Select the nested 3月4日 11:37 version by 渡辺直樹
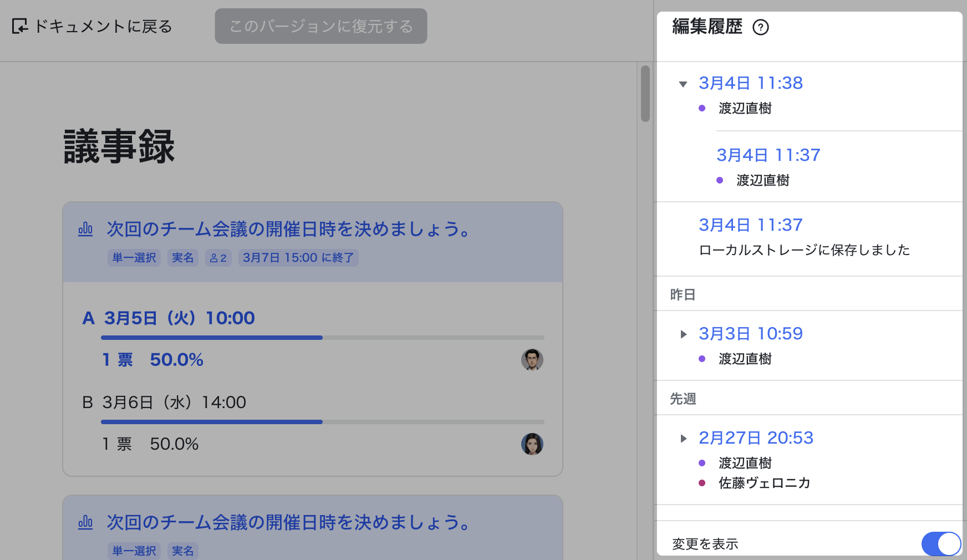The width and height of the screenshot is (967, 560). point(768,155)
